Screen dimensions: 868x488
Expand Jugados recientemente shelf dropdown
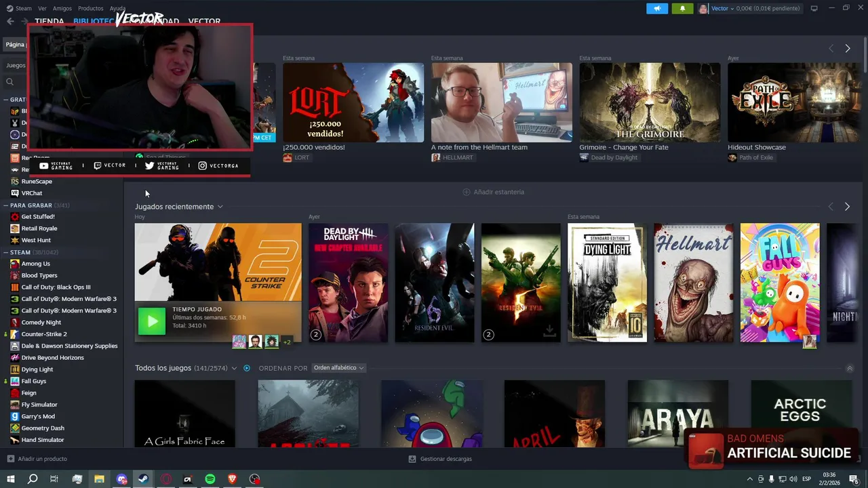pyautogui.click(x=220, y=207)
